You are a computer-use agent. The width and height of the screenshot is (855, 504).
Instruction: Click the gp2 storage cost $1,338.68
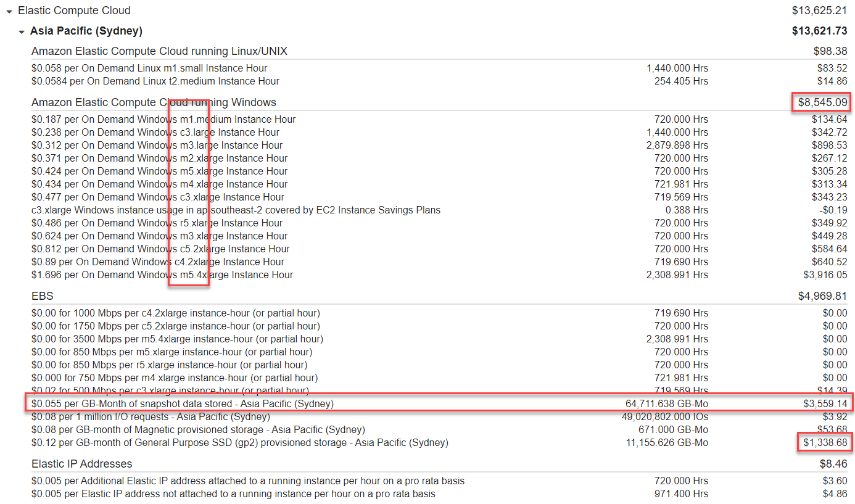point(825,443)
